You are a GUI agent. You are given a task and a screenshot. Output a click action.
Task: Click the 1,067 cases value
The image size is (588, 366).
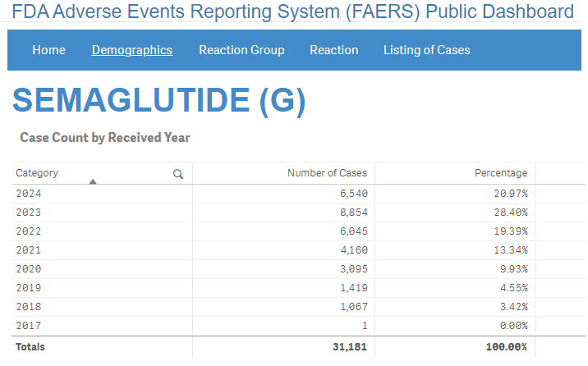(354, 306)
